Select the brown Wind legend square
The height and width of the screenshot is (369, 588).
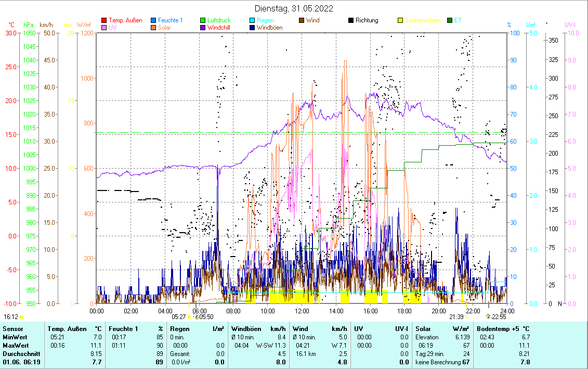pos(302,21)
